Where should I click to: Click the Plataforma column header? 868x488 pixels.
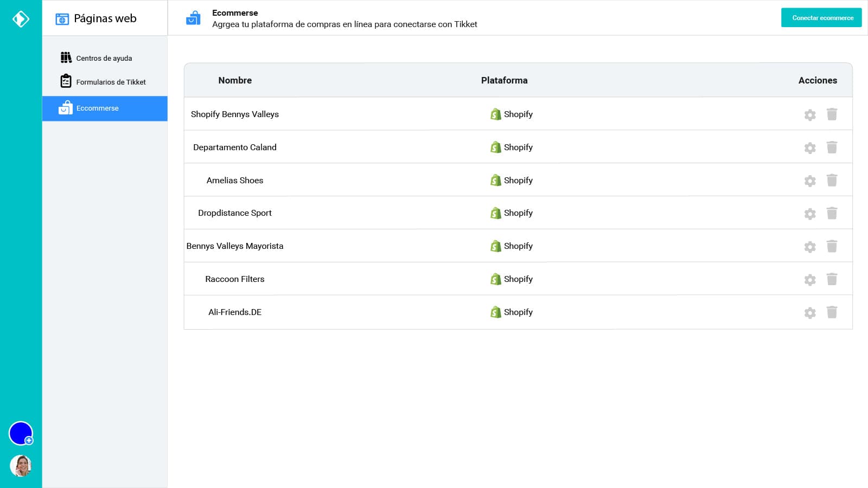504,80
